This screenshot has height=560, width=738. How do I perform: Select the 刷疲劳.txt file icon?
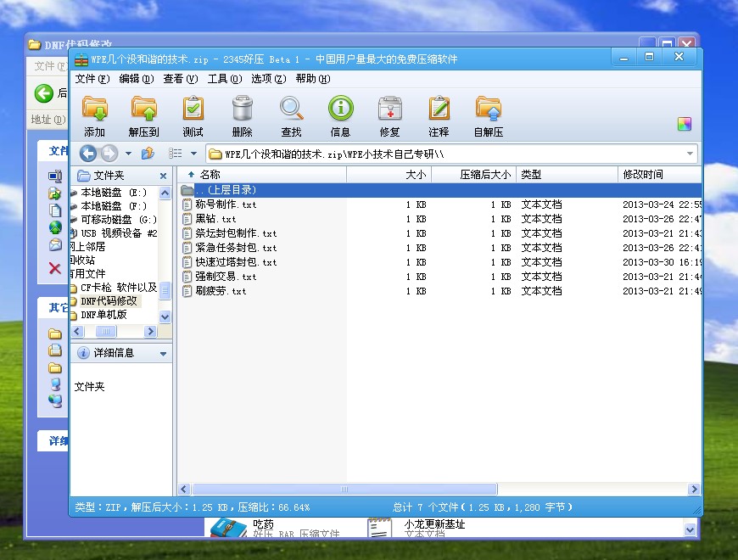pyautogui.click(x=187, y=291)
